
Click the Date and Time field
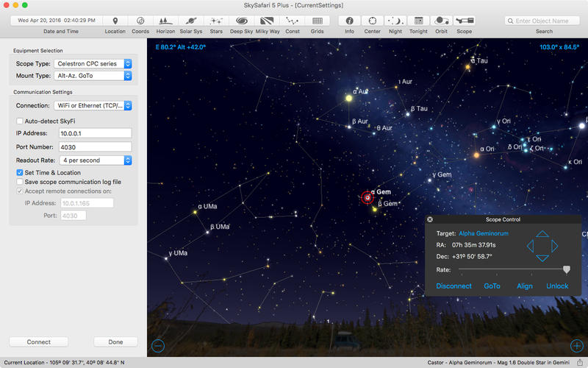coord(57,21)
